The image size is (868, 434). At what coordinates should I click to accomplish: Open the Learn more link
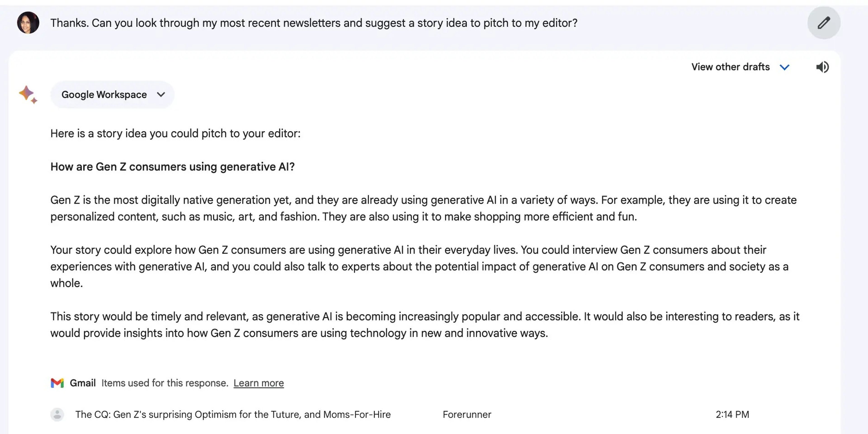(258, 383)
